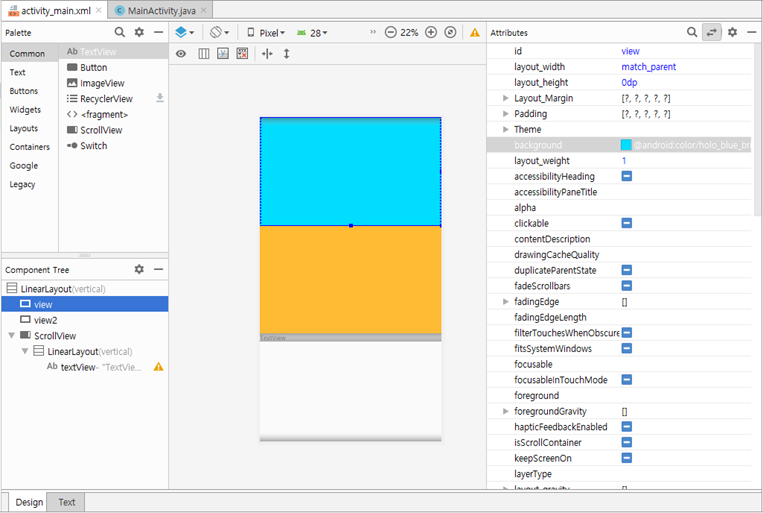763x513 pixels.
Task: Toggle fitsSystemWindows checkbox
Action: tap(627, 348)
